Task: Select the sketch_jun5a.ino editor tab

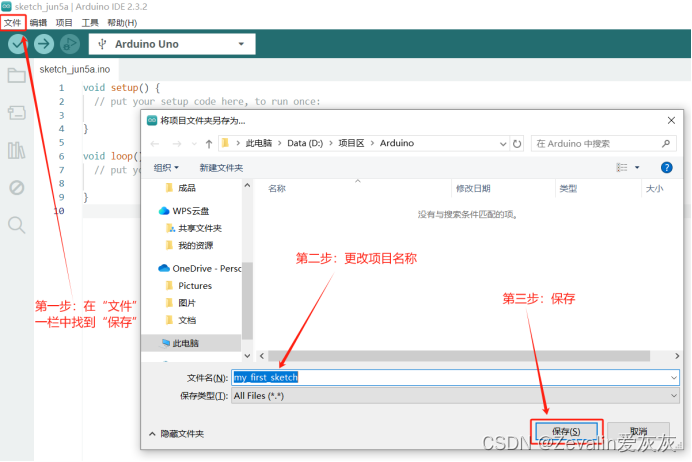Action: coord(75,69)
